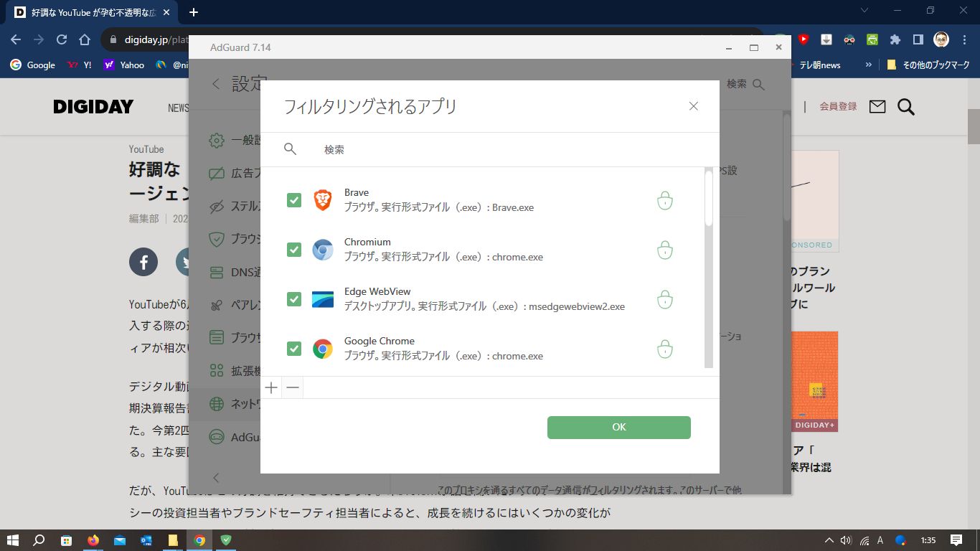The width and height of the screenshot is (980, 551).
Task: Open the 一般設定 gear icon in AdGuard sidebar
Action: [216, 141]
